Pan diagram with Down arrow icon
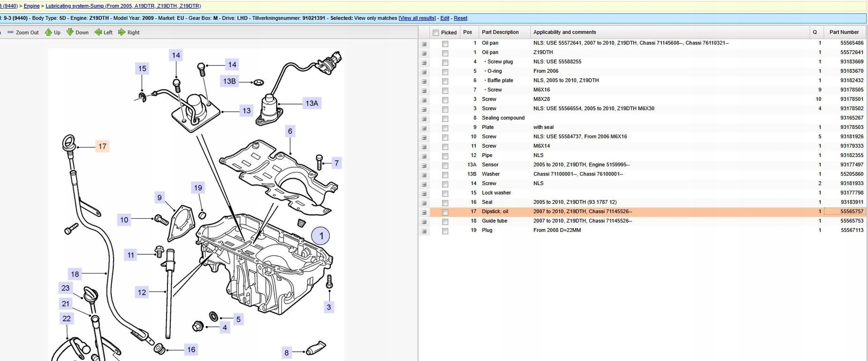 tap(70, 32)
